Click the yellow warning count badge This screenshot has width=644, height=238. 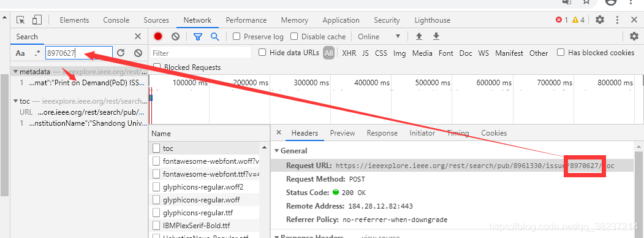pos(578,20)
